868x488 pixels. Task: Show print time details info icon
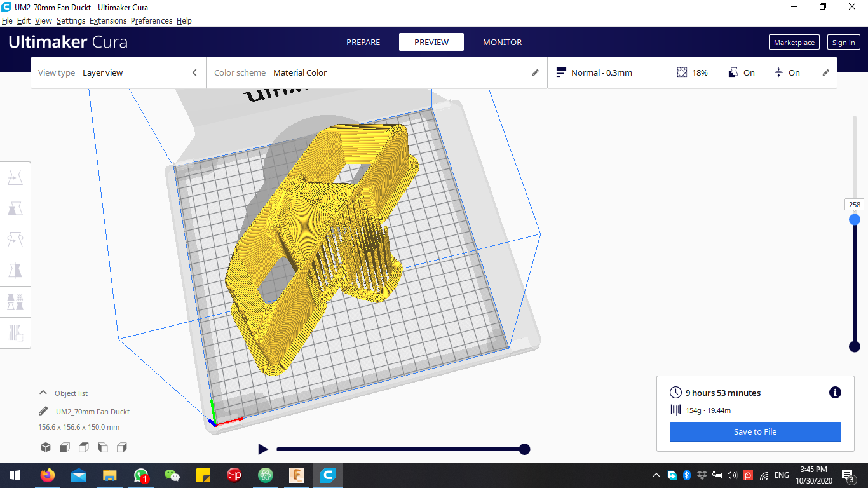(x=835, y=393)
